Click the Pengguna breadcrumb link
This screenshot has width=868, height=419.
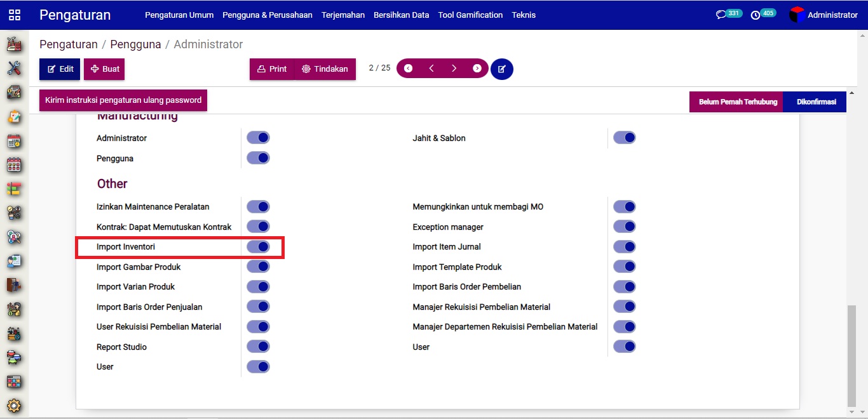(x=135, y=44)
